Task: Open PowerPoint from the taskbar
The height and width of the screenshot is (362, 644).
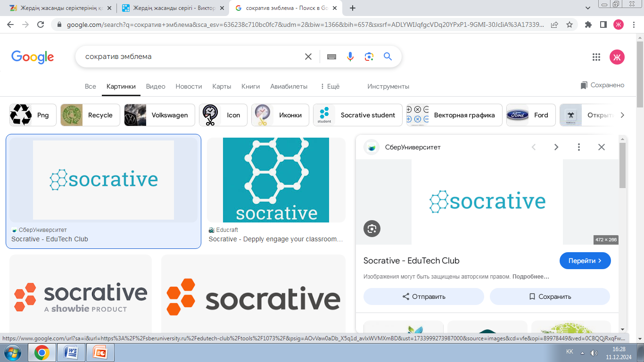Action: [x=100, y=353]
